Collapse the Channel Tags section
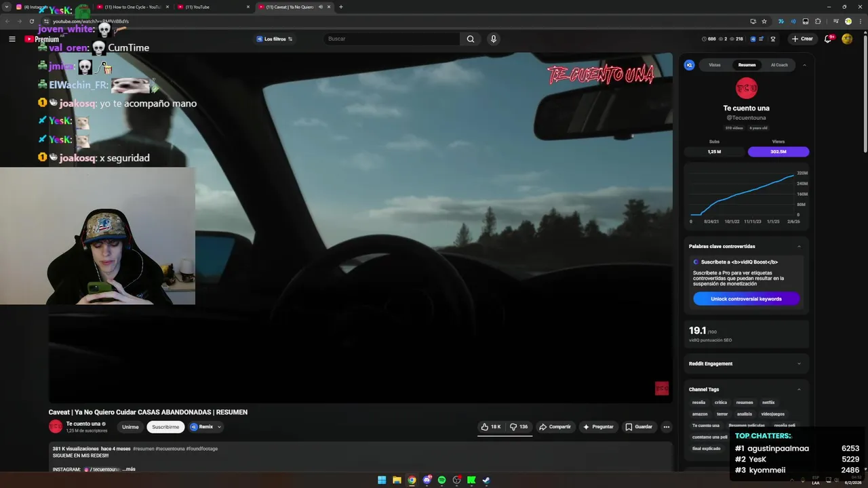Image resolution: width=868 pixels, height=488 pixels. (x=799, y=389)
